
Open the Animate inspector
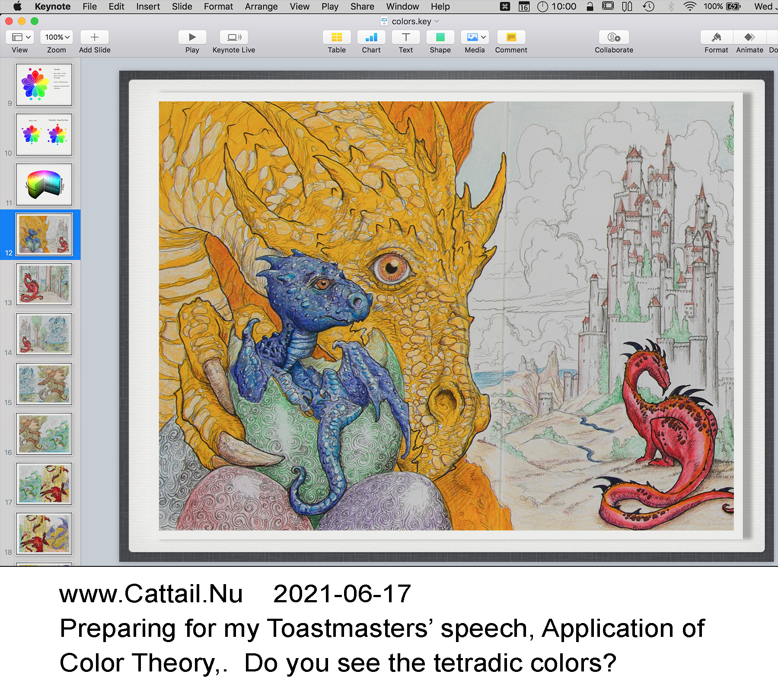click(x=750, y=37)
